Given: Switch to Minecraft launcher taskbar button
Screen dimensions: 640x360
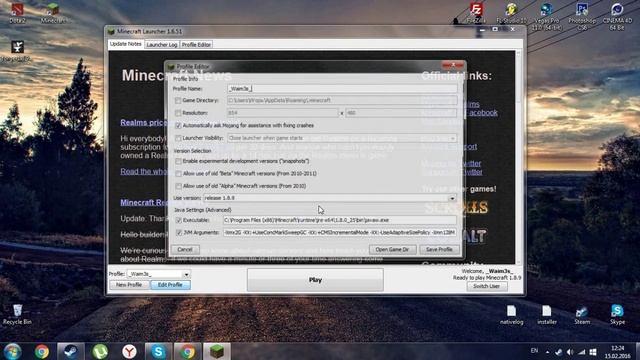Looking at the screenshot, I should point(217,351).
